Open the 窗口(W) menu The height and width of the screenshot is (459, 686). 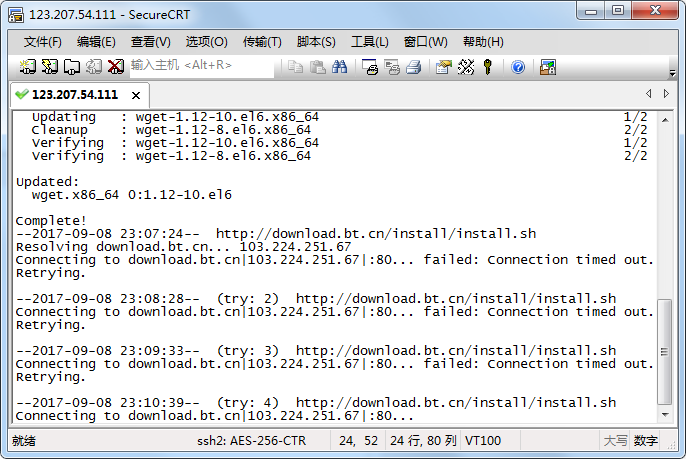tap(426, 42)
